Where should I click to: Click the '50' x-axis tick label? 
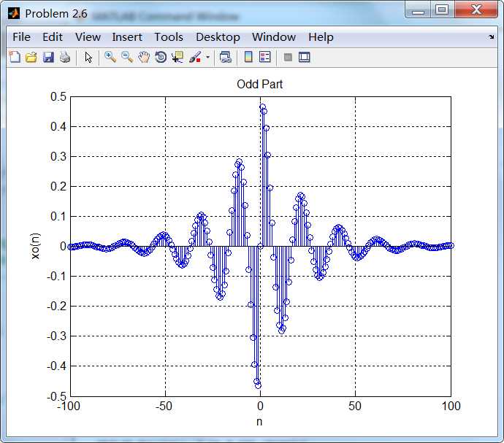pyautogui.click(x=355, y=406)
